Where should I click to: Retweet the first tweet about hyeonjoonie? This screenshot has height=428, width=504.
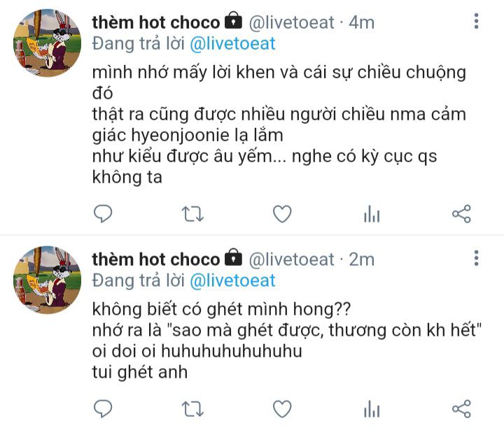point(192,214)
